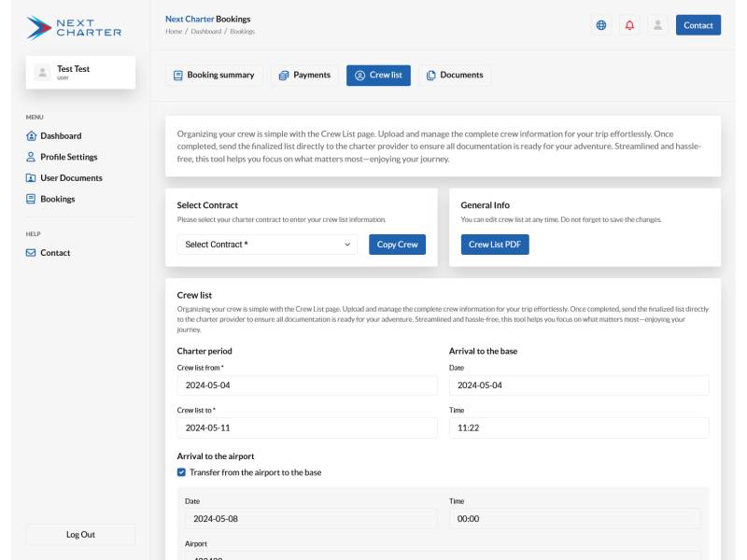Click the User Documents icon

31,177
